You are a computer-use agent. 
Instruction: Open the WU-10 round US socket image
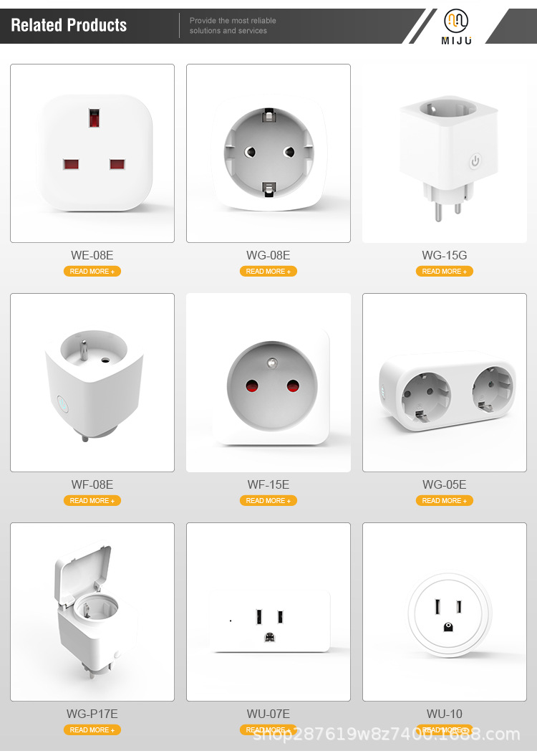point(445,612)
